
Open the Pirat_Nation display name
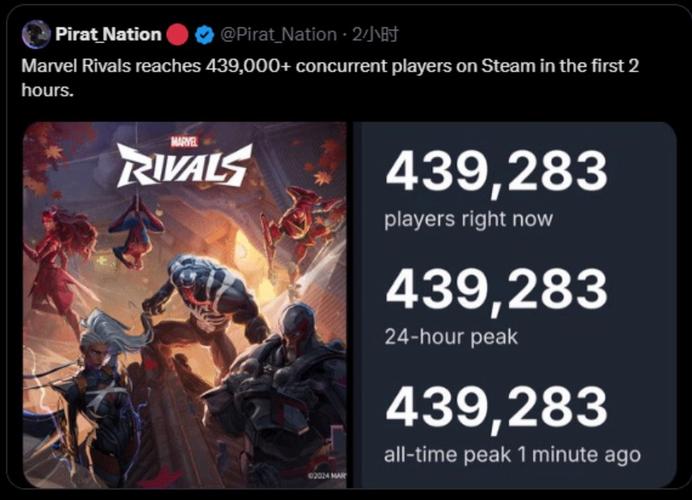109,35
